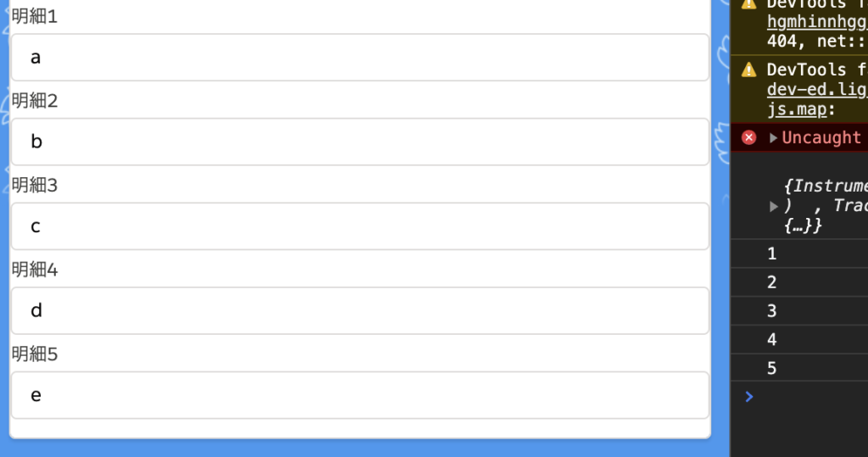
Task: Click the Uncaught error message text
Action: pyautogui.click(x=821, y=137)
